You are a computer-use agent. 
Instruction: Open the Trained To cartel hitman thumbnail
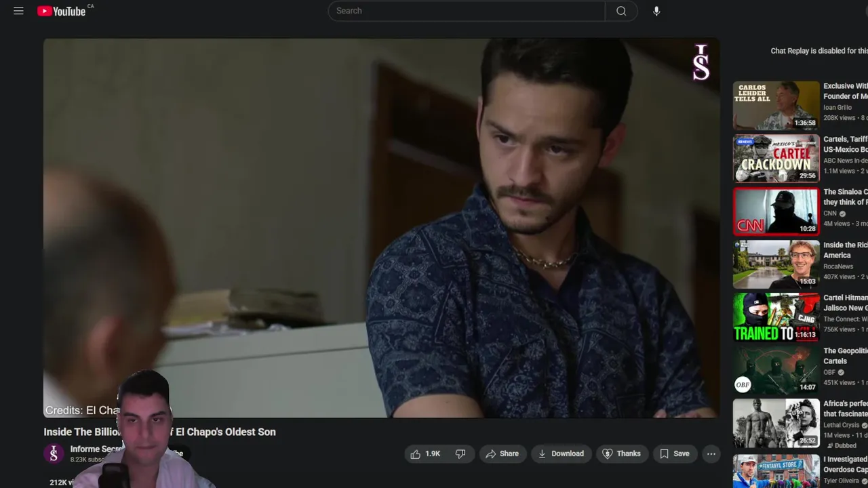coord(776,317)
